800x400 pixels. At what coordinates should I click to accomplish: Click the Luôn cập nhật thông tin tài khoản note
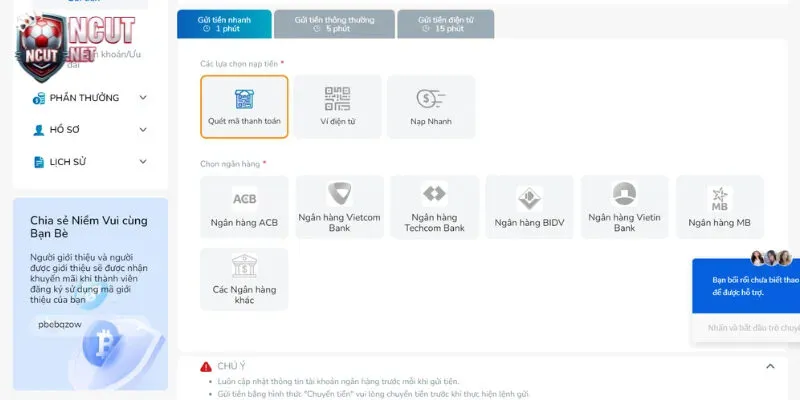click(338, 382)
